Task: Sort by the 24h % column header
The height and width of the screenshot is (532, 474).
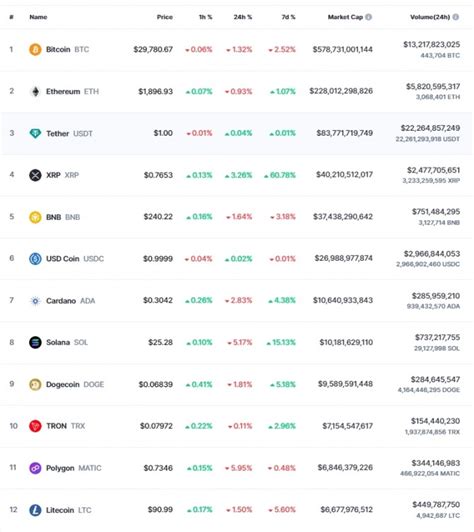Action: (x=243, y=17)
